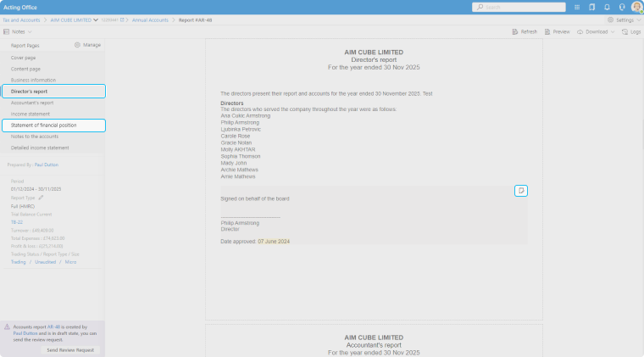Image resolution: width=644 pixels, height=357 pixels.
Task: Click the headset support icon
Action: click(622, 7)
